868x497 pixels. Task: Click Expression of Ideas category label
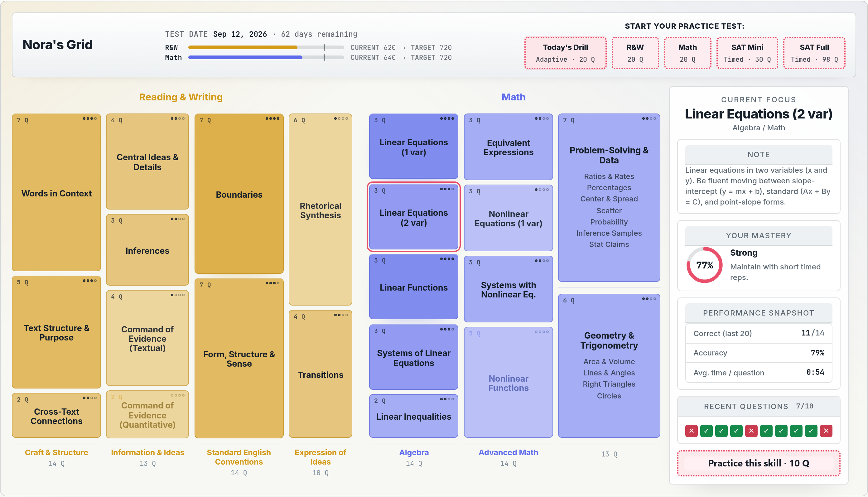320,457
